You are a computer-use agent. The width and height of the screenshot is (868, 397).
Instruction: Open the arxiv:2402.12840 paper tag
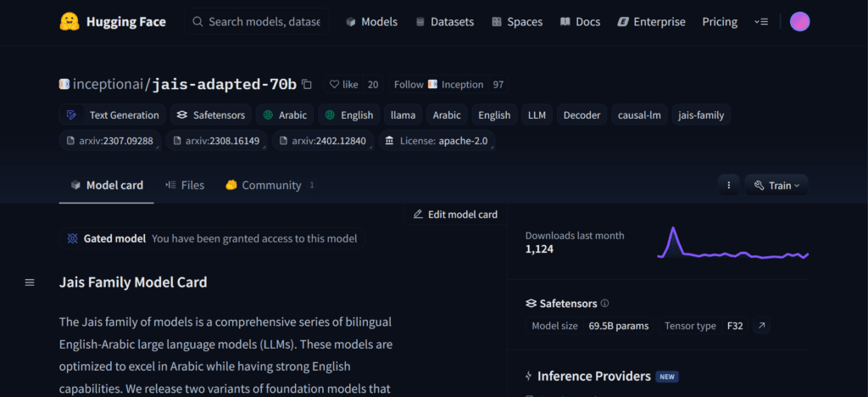tap(323, 141)
